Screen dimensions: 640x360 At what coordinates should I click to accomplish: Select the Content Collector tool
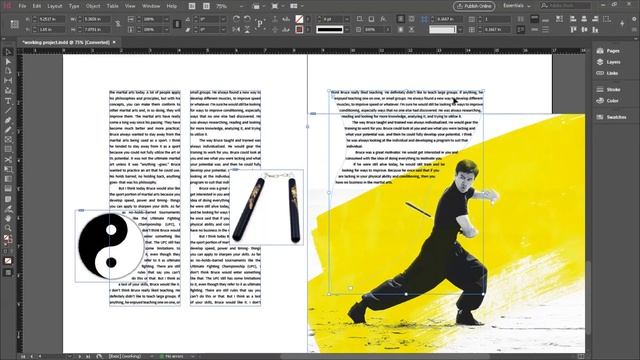tap(8, 91)
